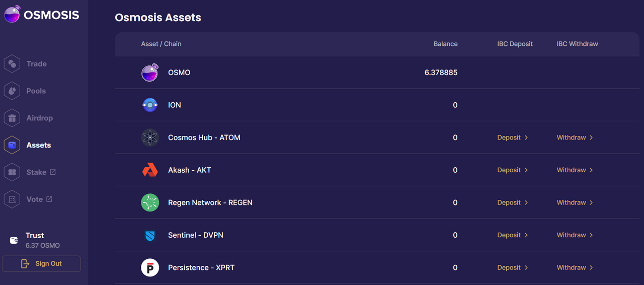
Task: Click the Regen Network - REGEN label
Action: 210,202
